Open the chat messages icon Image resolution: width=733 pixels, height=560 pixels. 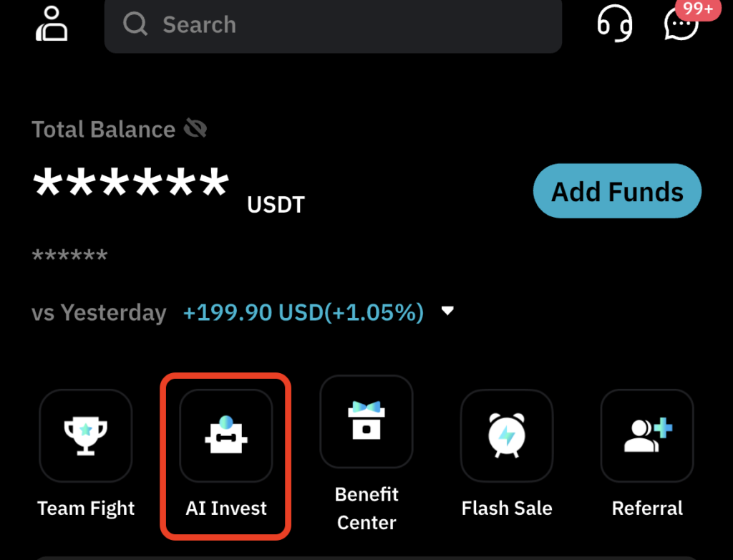[x=680, y=27]
